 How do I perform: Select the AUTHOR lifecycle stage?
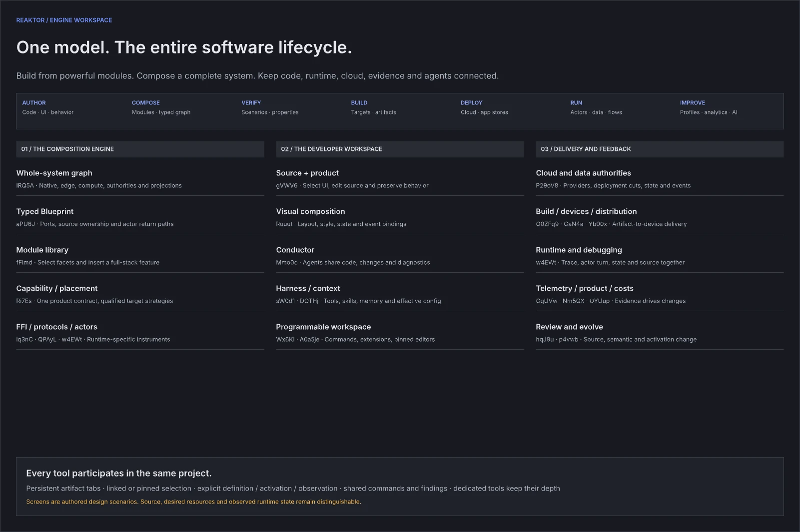(x=34, y=102)
